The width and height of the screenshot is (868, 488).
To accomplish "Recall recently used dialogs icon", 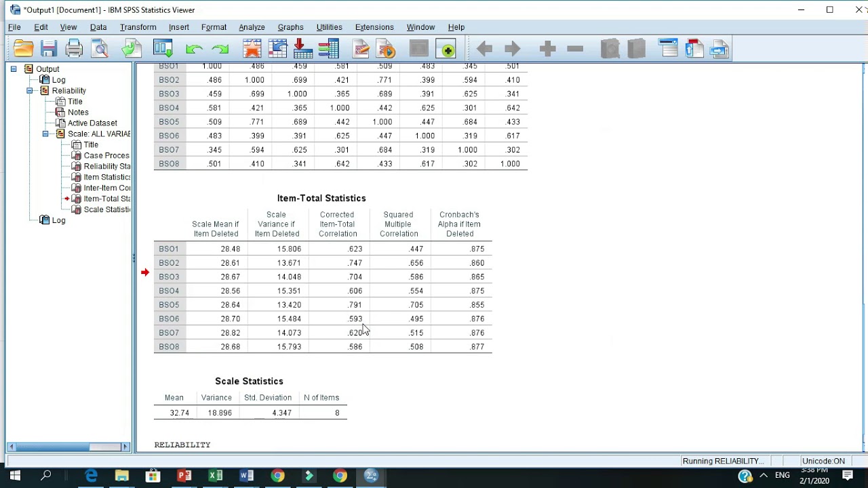I will pos(163,49).
